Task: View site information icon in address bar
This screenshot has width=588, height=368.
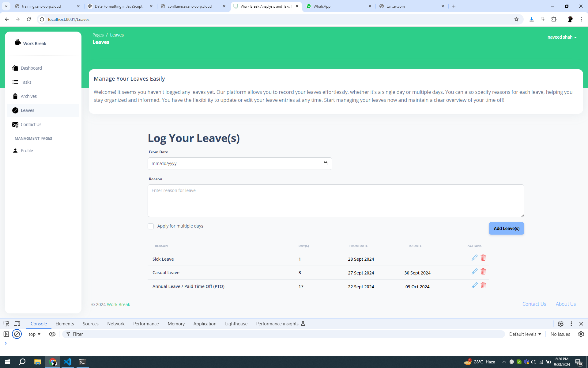Action: (x=42, y=19)
